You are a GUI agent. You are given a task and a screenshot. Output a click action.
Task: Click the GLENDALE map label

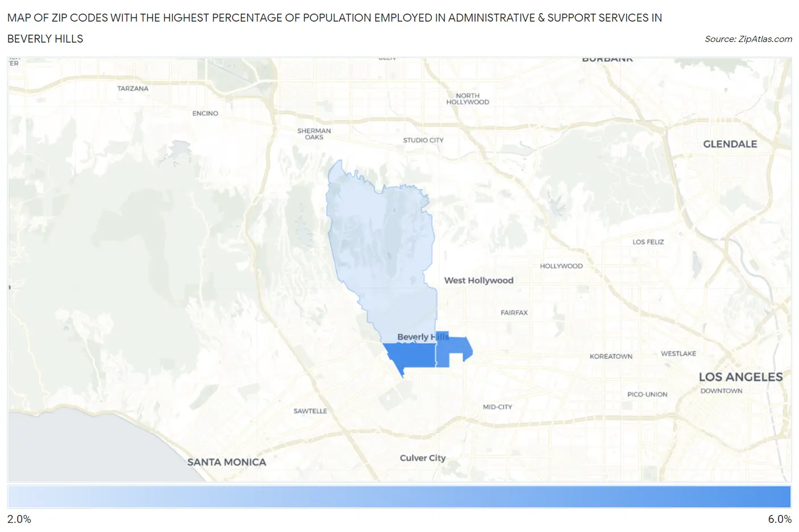(x=730, y=144)
